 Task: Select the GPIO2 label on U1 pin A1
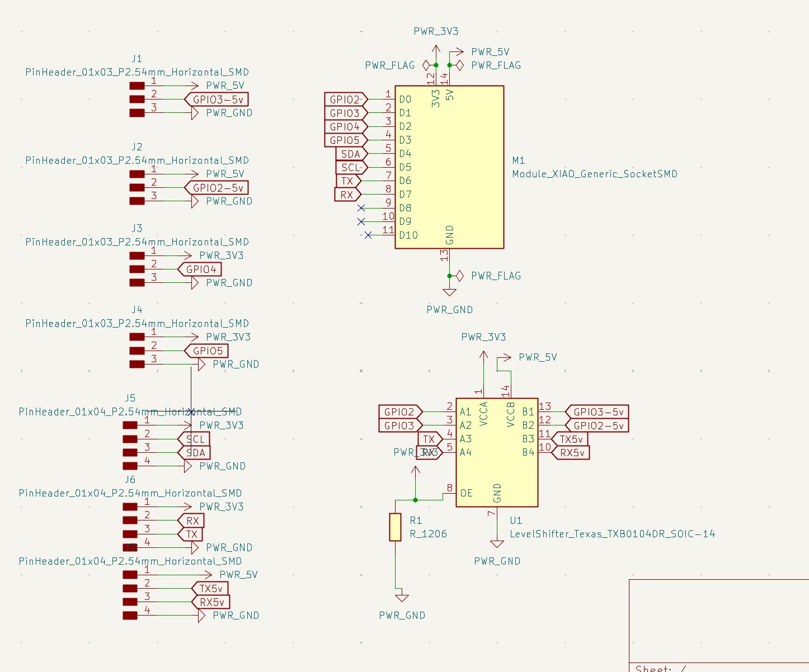click(401, 412)
